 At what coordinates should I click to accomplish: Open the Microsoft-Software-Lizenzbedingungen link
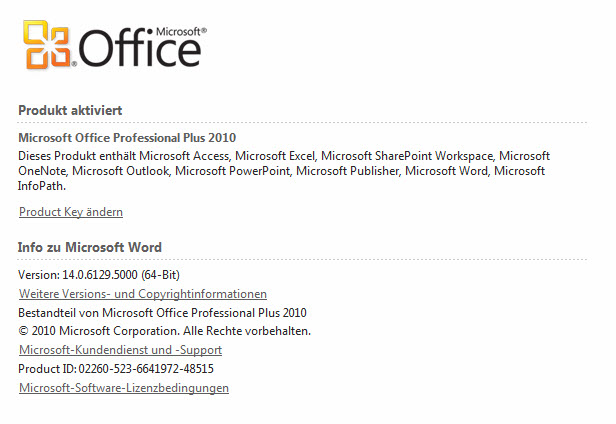[124, 388]
